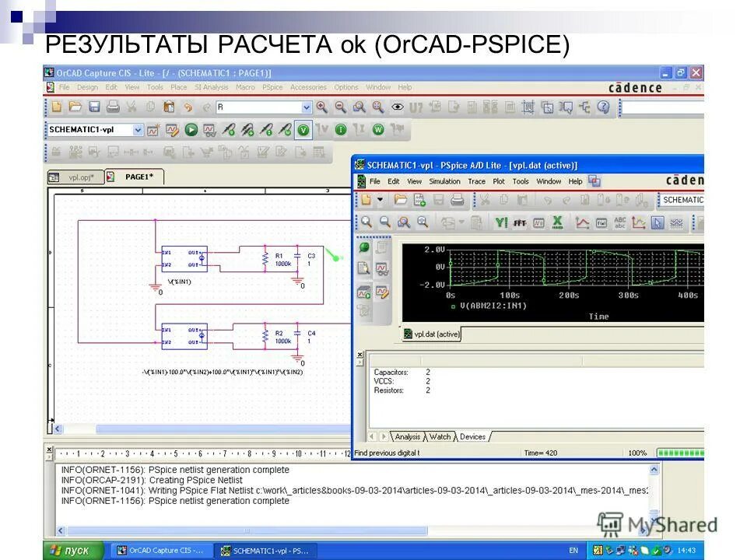This screenshot has height=560, width=747.
Task: Click the Open folder icon in PSpice toolbar
Action: pyautogui.click(x=401, y=200)
